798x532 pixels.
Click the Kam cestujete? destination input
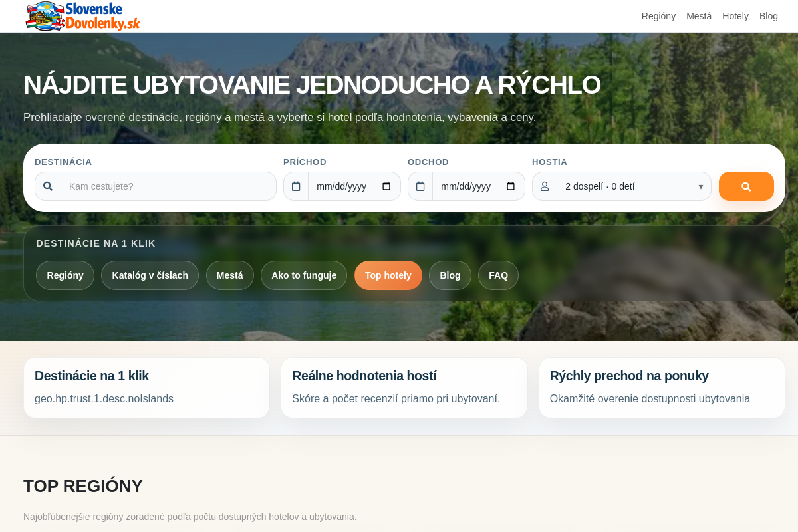click(168, 186)
